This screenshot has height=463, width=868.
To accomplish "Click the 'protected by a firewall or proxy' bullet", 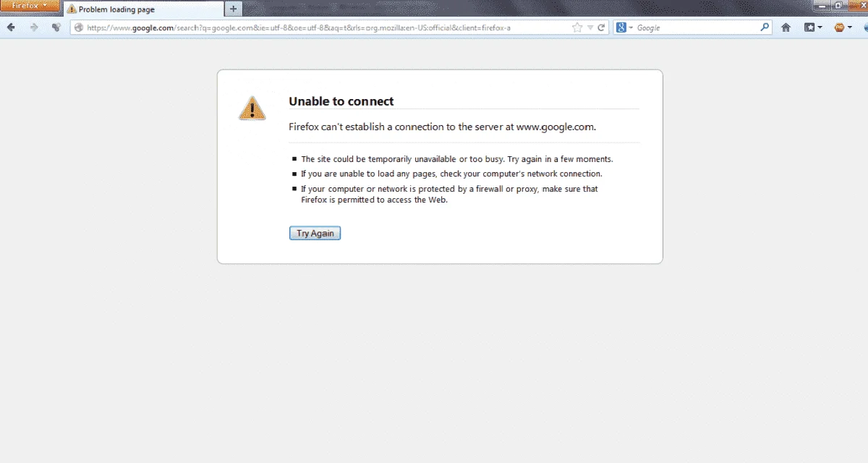I will click(x=449, y=194).
